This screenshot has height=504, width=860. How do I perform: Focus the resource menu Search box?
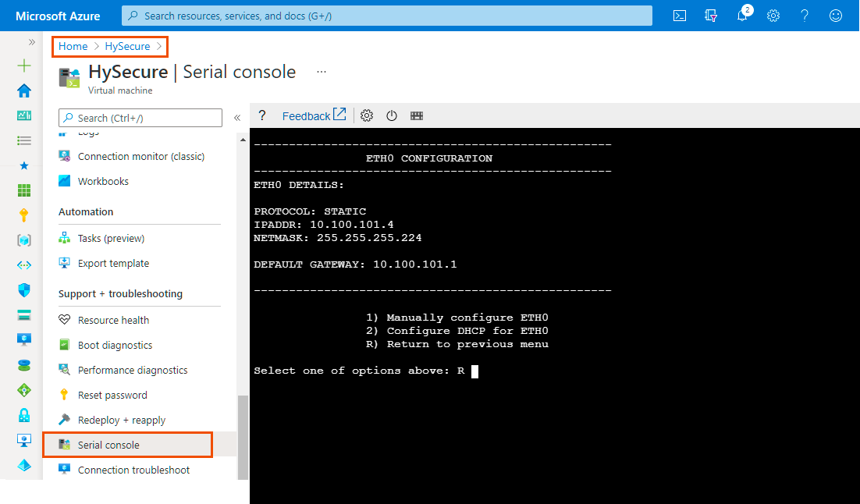140,118
